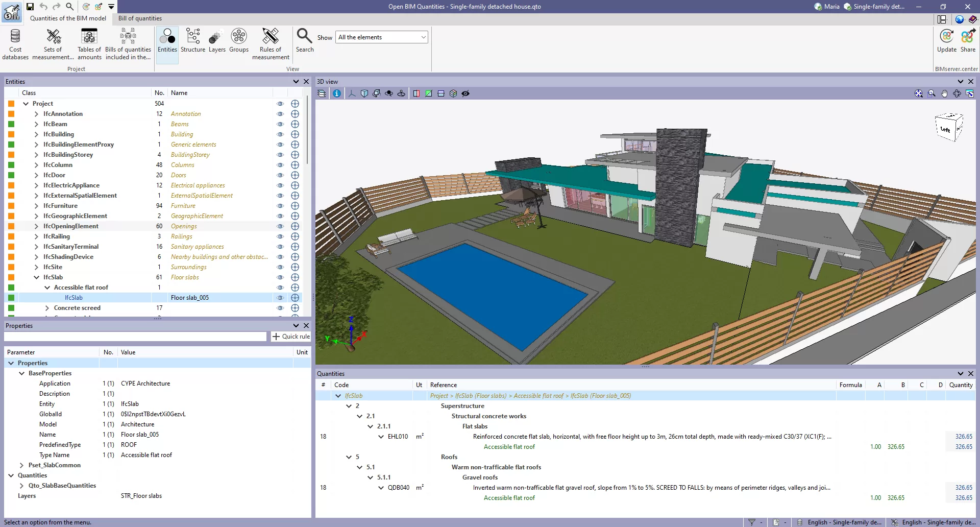Select Quantities of the BIM model tab
The height and width of the screenshot is (527, 980).
(68, 18)
